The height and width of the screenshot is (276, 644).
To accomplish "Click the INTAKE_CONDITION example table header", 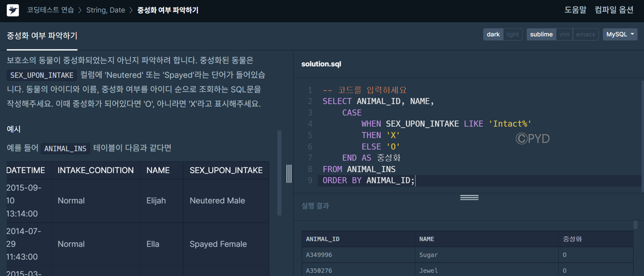I will [95, 170].
